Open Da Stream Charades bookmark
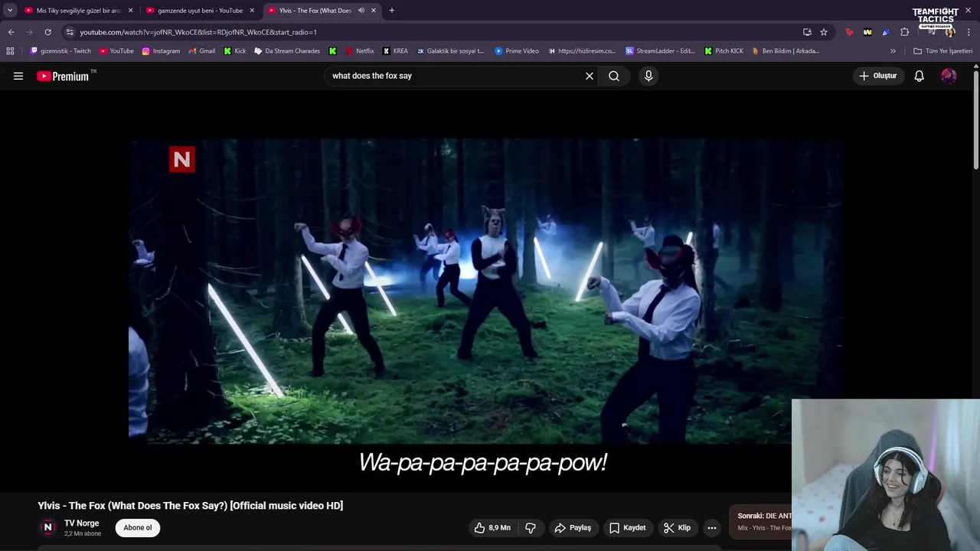The height and width of the screenshot is (551, 980). [287, 51]
